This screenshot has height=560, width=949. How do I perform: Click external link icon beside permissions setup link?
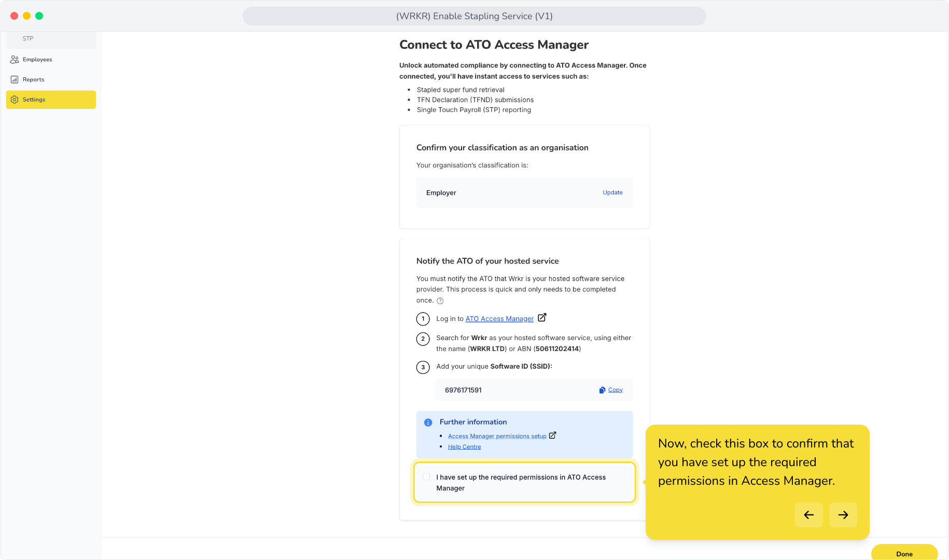point(553,436)
